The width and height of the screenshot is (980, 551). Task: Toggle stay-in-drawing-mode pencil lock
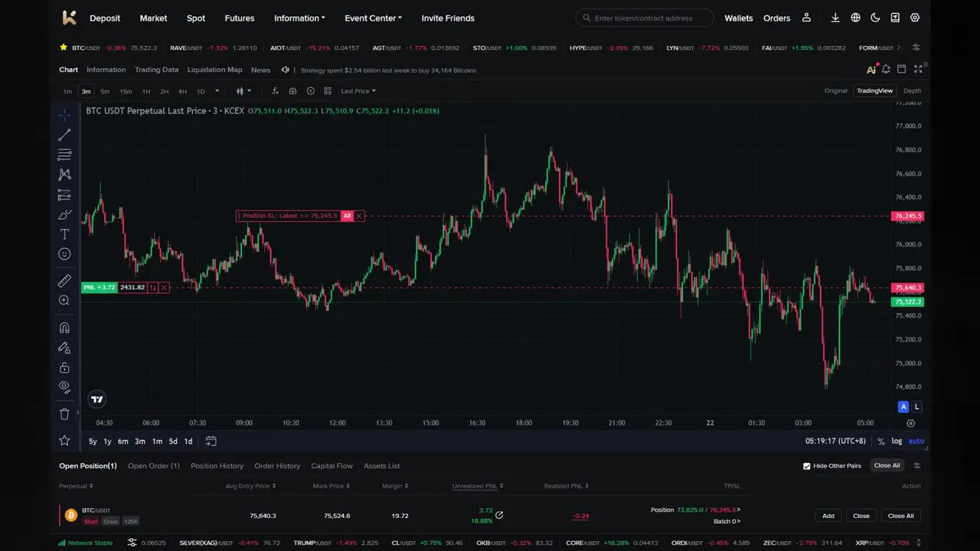pyautogui.click(x=64, y=347)
